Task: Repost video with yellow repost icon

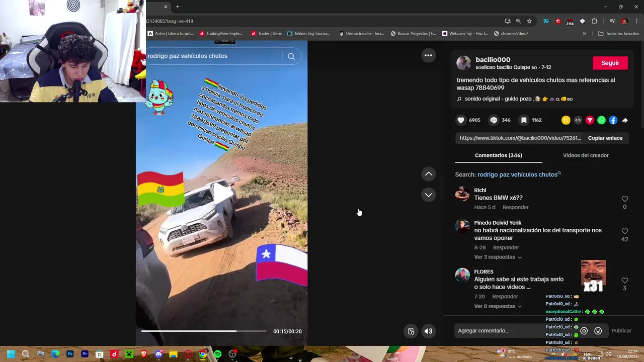Action: [566, 120]
